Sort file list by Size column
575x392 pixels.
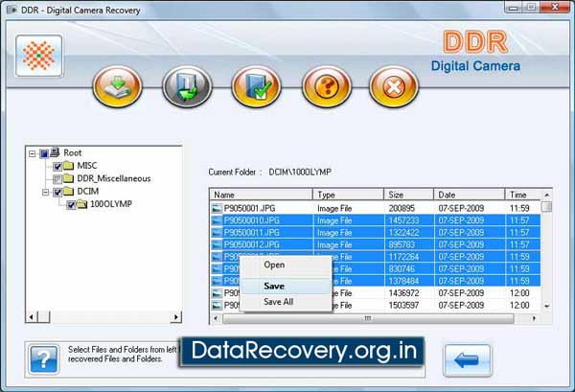408,195
